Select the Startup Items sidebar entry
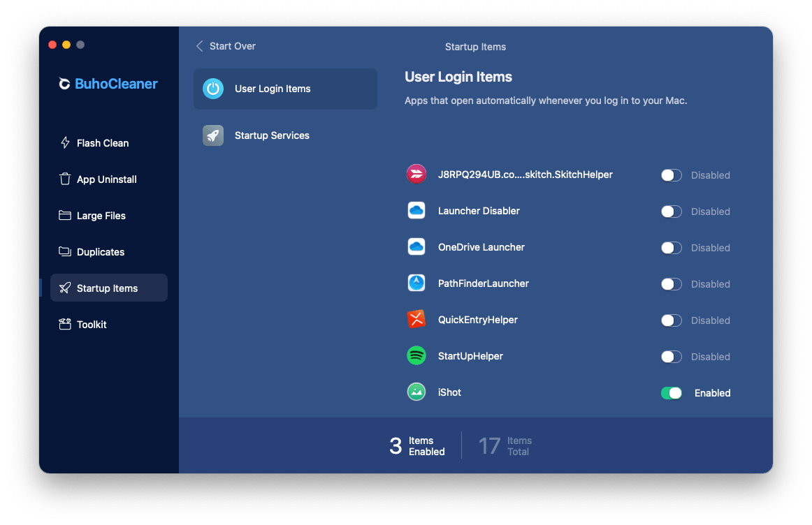The width and height of the screenshot is (812, 525). (109, 288)
